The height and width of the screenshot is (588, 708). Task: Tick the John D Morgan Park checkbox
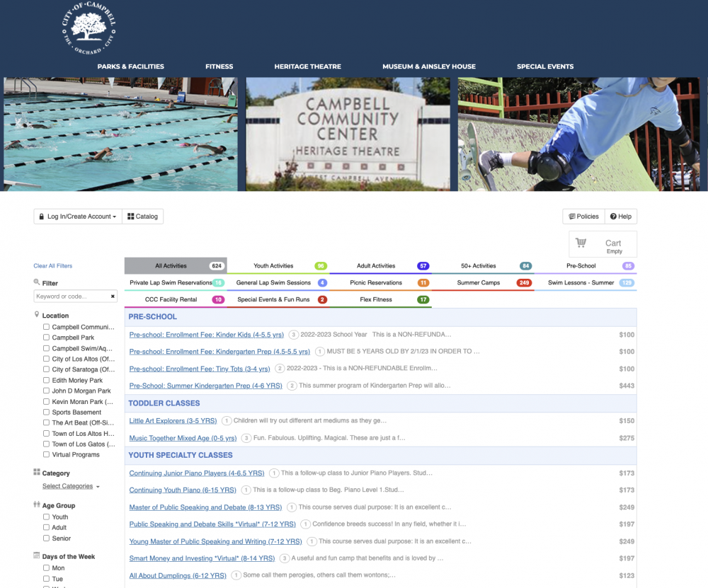(46, 391)
